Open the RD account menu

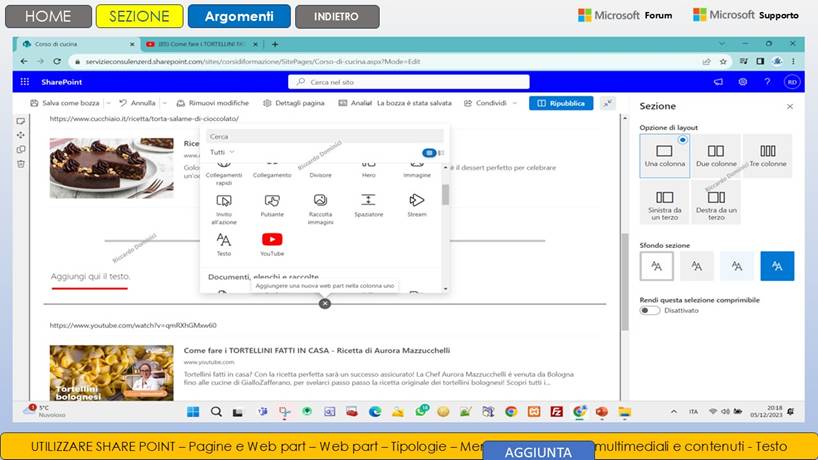792,82
